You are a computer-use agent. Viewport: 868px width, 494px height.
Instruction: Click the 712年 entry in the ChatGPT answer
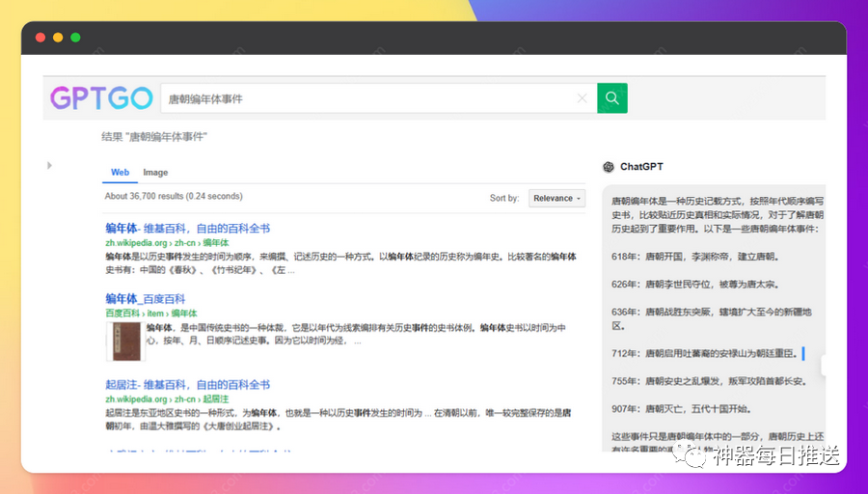705,353
